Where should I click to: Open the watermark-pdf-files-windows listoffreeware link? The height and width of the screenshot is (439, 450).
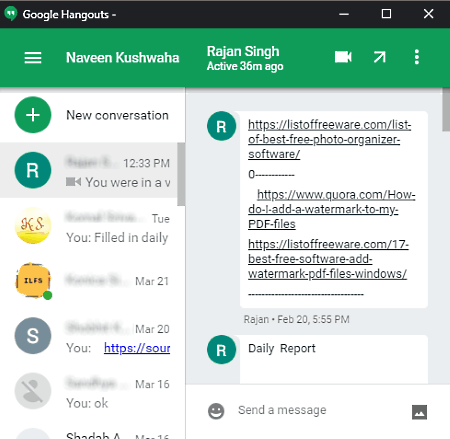click(328, 259)
